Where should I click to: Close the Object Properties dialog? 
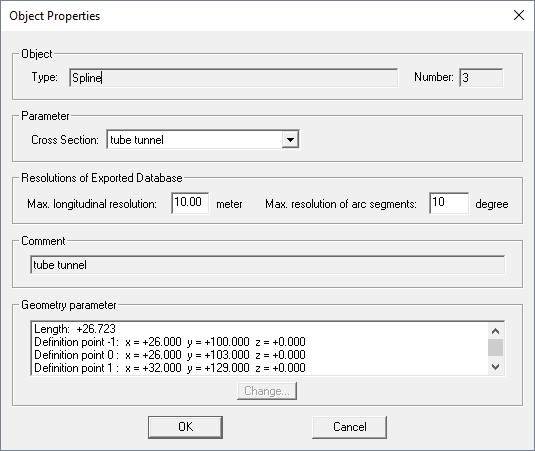[x=519, y=15]
